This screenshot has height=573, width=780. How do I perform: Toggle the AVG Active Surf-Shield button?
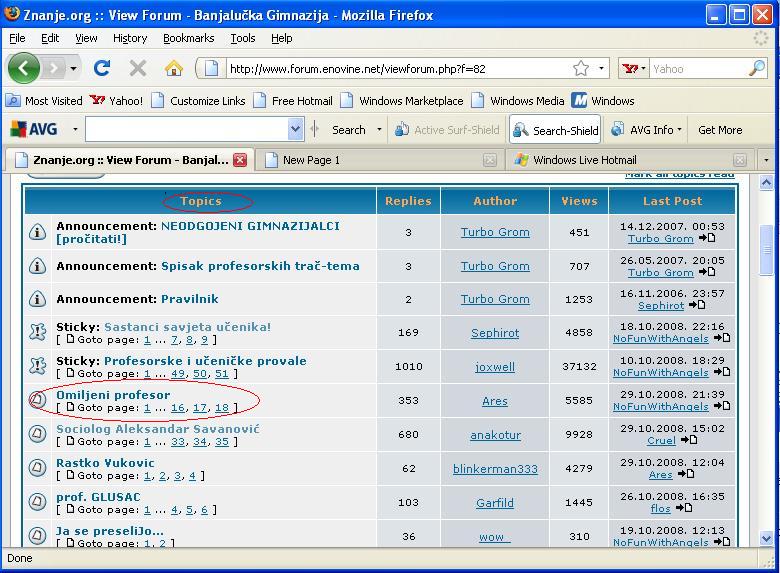point(446,130)
